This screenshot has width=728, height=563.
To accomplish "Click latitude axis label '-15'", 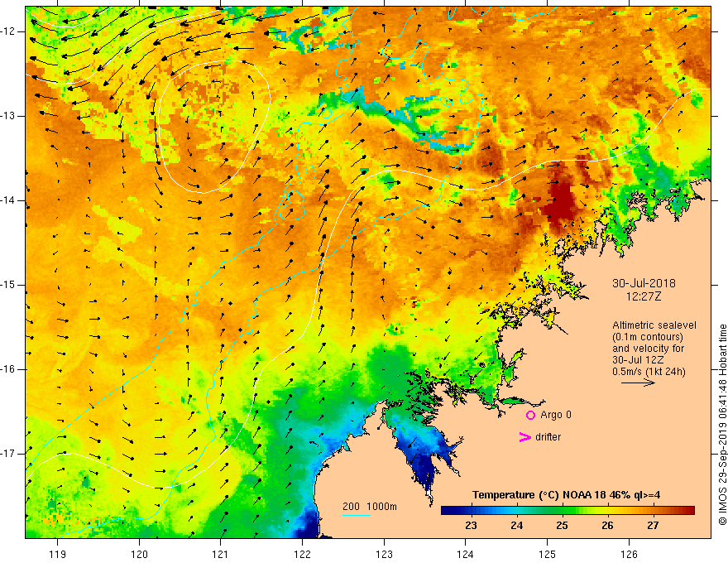I will [8, 285].
